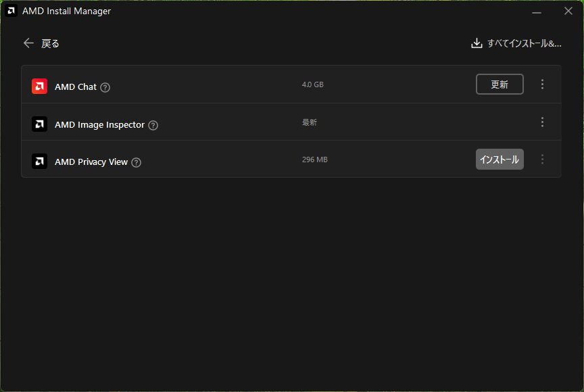Open help icon next to AMD Privacy View

(137, 162)
